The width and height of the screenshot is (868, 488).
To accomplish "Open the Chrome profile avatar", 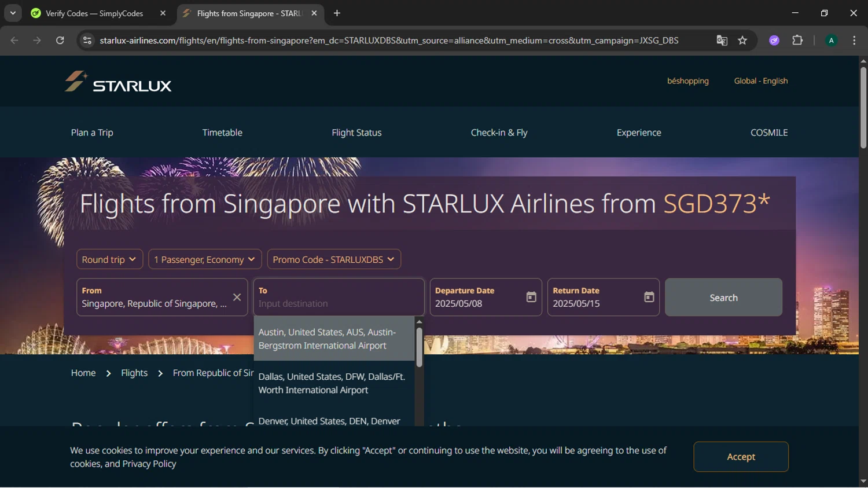I will 831,41.
